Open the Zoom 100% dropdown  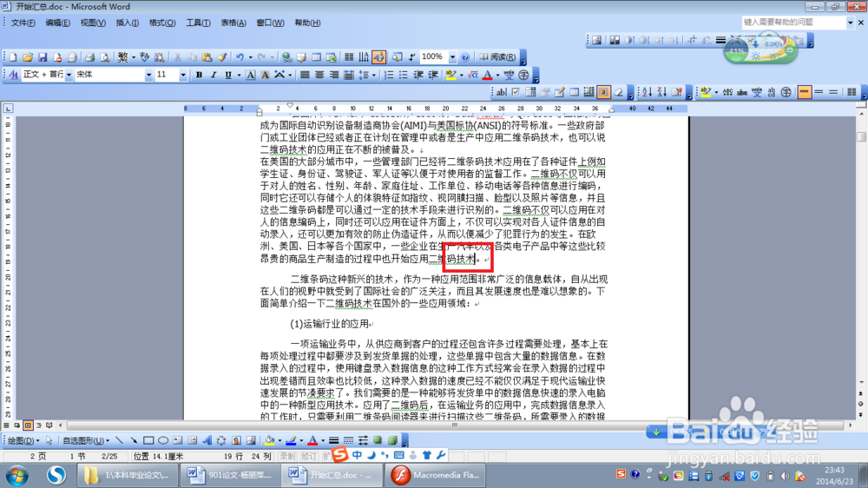click(452, 57)
